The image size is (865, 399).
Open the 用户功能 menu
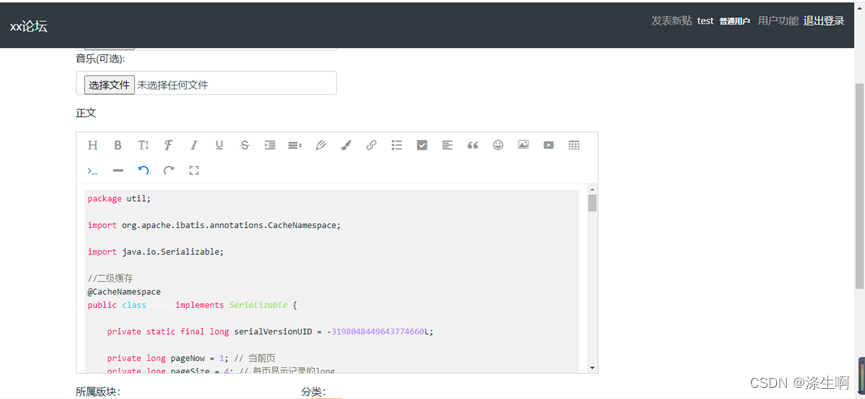(778, 21)
